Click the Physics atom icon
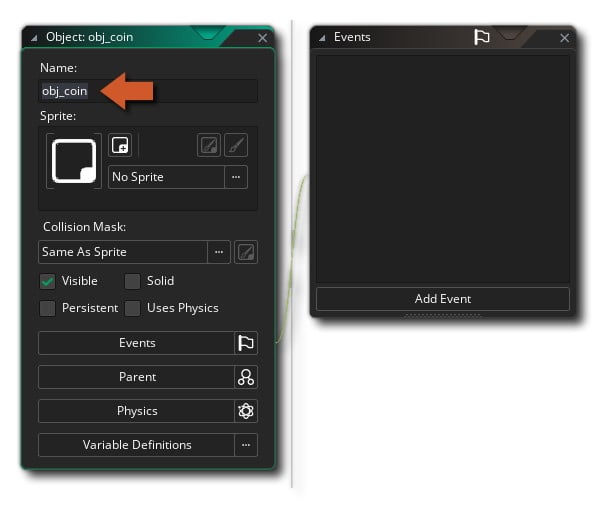Screen dimensions: 597x508 coord(246,411)
